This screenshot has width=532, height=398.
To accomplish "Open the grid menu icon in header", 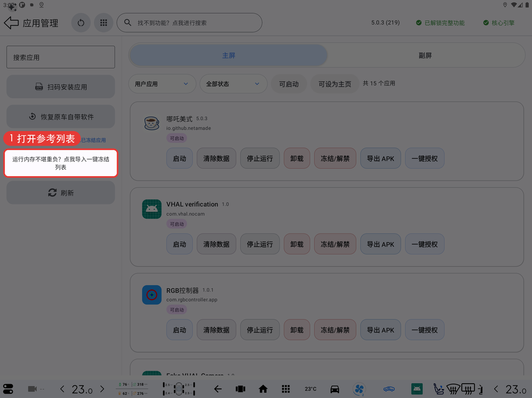I will pos(104,23).
